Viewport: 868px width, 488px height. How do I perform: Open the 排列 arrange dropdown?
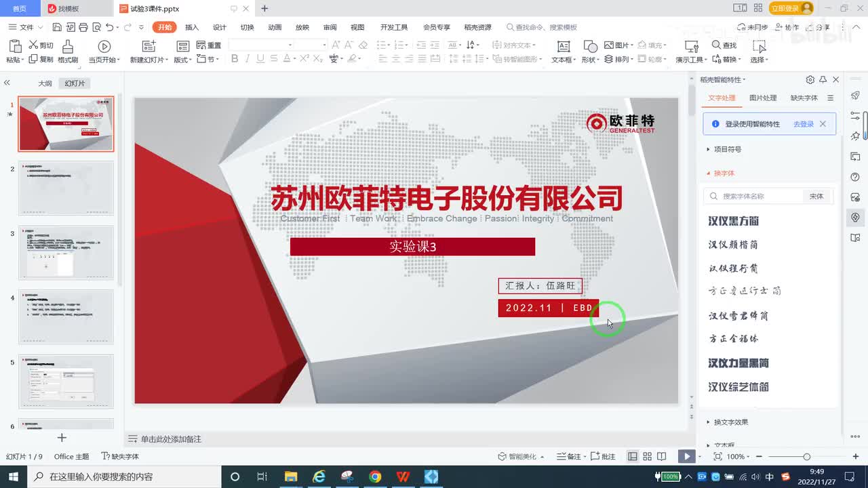point(618,60)
